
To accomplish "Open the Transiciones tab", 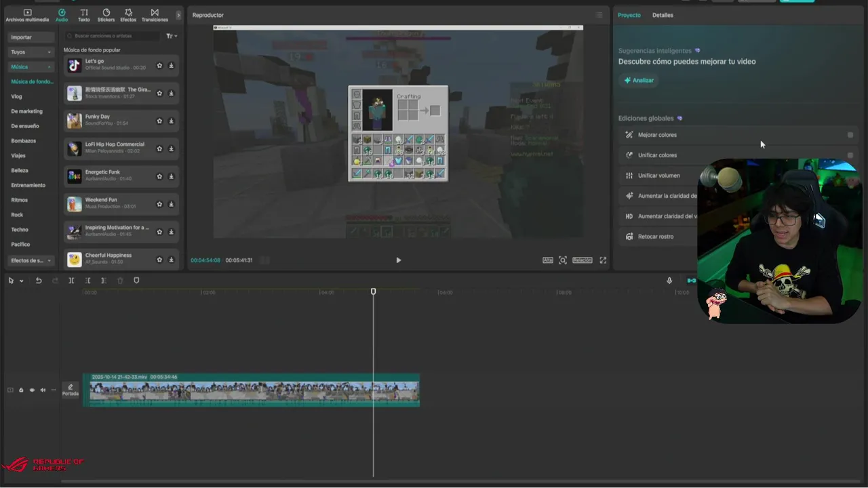I will tap(155, 15).
